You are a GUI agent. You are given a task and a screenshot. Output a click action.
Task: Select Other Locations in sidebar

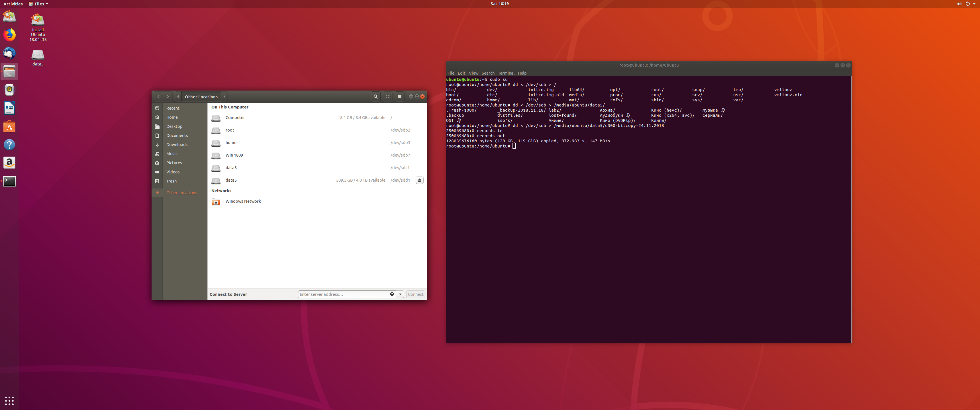[x=181, y=192]
